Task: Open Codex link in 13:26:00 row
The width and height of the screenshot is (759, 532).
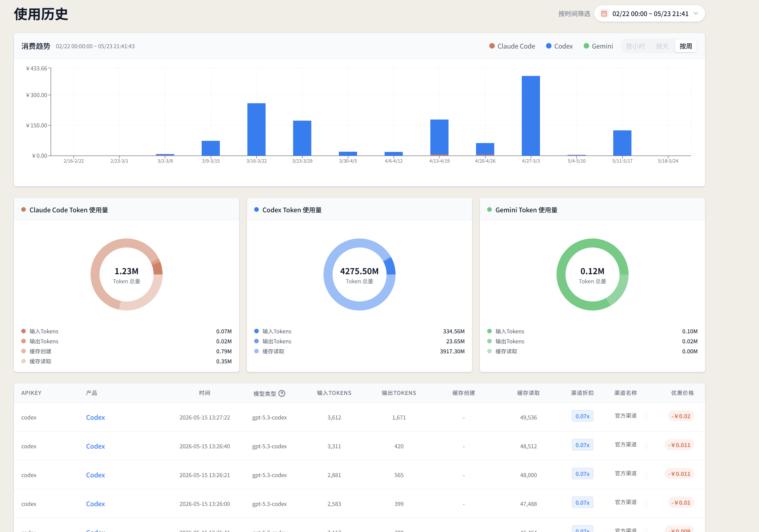Action: pyautogui.click(x=96, y=503)
